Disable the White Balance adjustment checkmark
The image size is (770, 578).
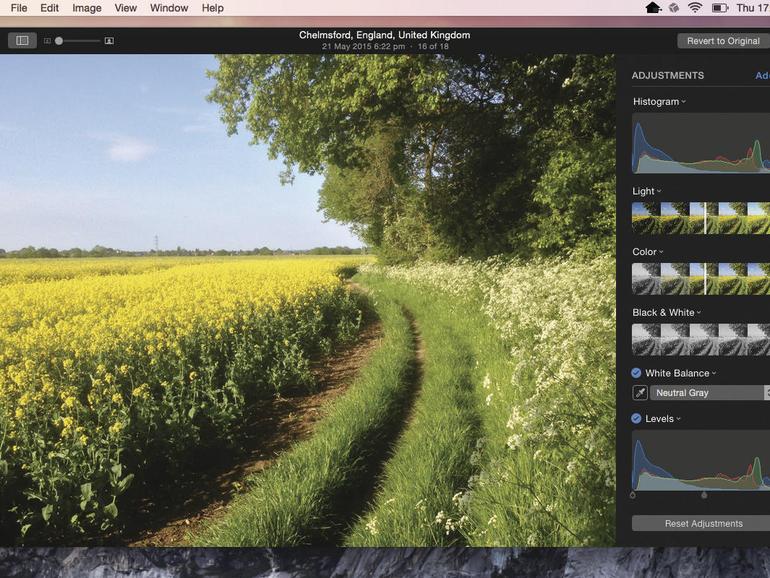click(x=637, y=373)
